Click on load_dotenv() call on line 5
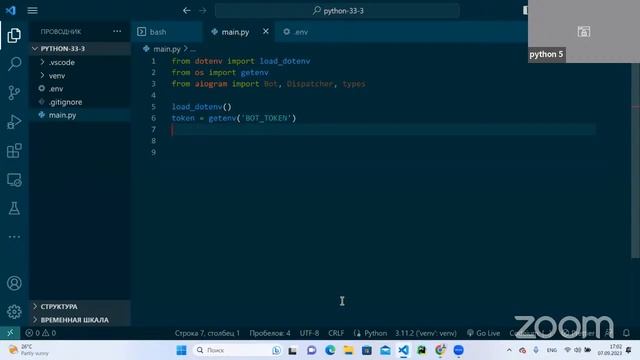640x360 pixels. [202, 107]
